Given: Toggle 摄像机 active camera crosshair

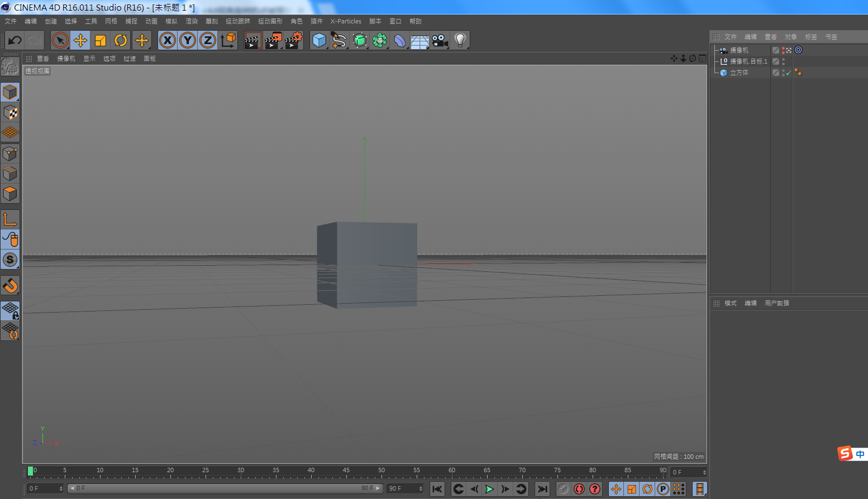Looking at the screenshot, I should tap(789, 50).
